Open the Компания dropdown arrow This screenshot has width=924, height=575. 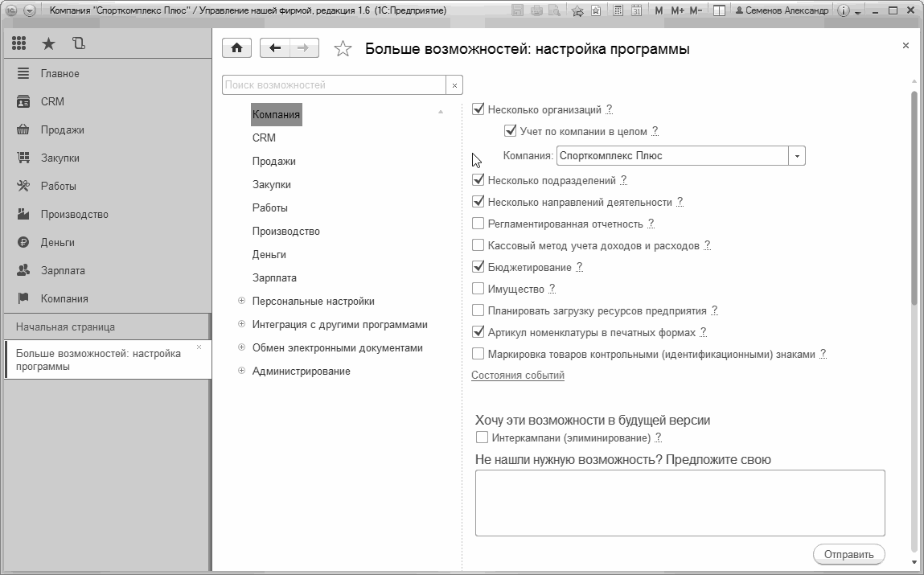coord(797,156)
